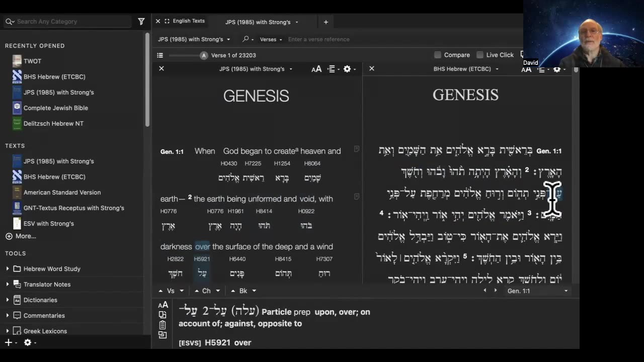The image size is (644, 362).
Task: Click the Complete Jewish Bible icon
Action: pyautogui.click(x=17, y=108)
